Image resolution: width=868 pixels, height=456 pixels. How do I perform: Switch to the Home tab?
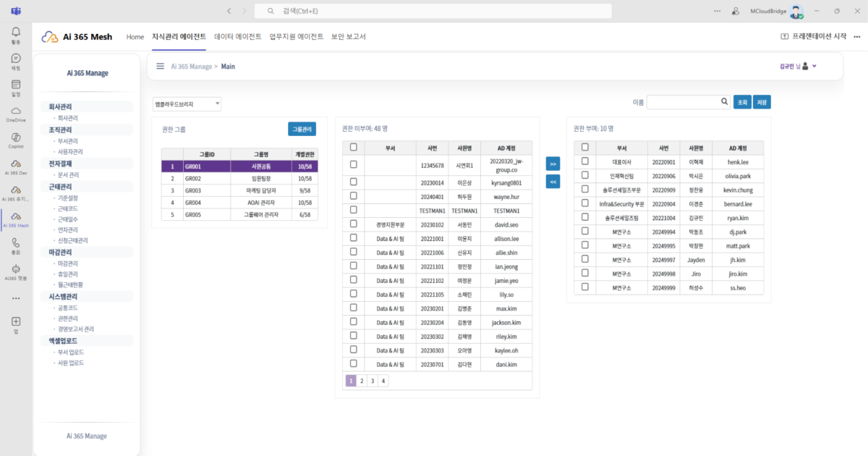(135, 36)
